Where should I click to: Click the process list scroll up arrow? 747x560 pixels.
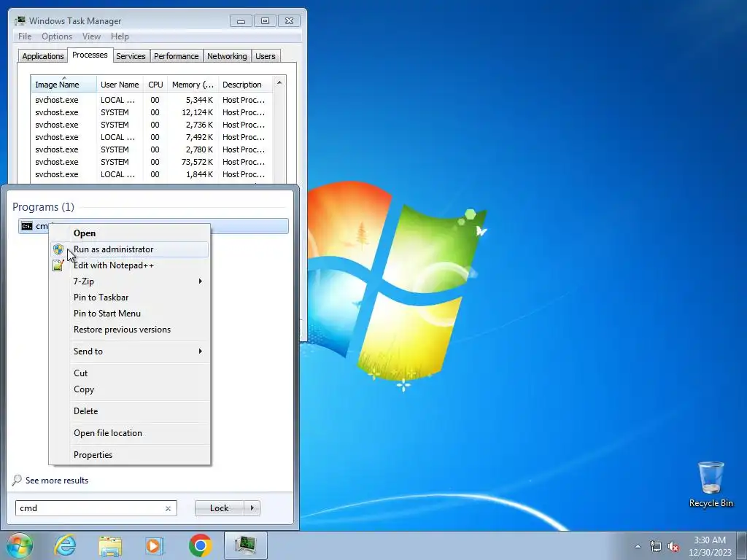point(279,83)
